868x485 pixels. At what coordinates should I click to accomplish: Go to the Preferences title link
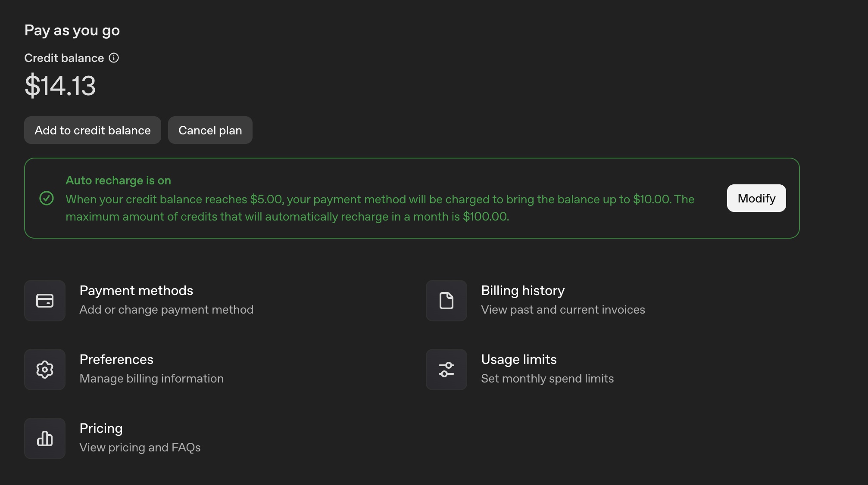[x=116, y=360]
